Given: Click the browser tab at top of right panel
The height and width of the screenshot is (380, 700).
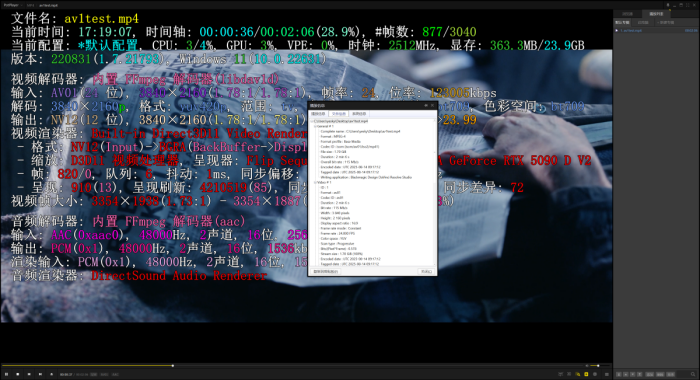Looking at the screenshot, I should (627, 14).
